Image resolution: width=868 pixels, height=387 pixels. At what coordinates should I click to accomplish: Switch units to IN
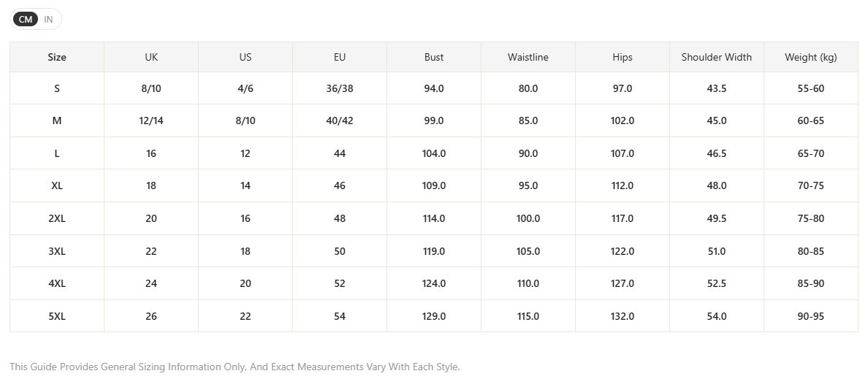click(x=48, y=19)
